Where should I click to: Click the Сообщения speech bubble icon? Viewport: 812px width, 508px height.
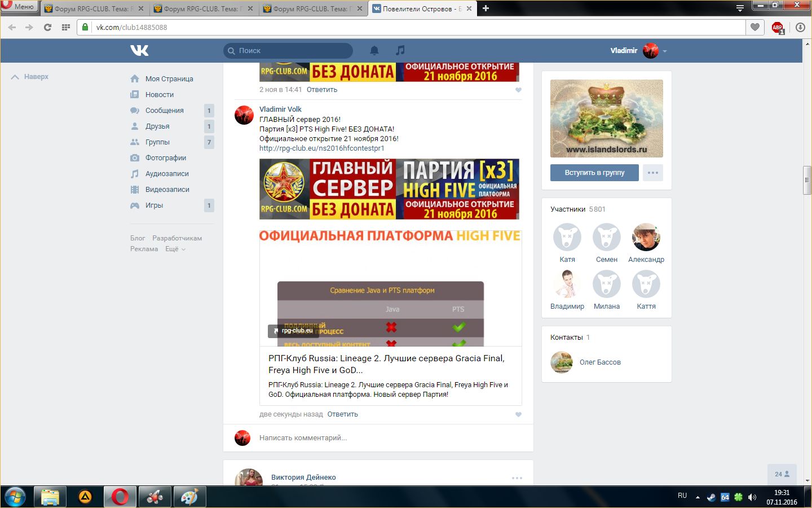pyautogui.click(x=135, y=111)
